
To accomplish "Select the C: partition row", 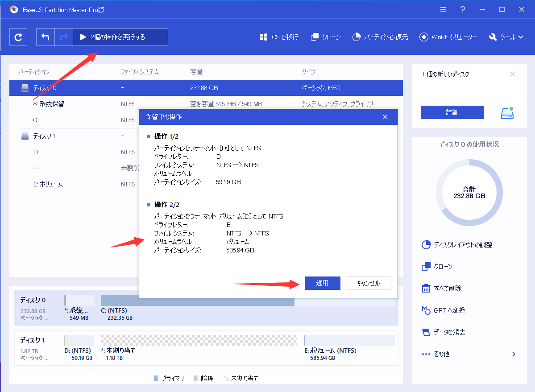I will click(74, 120).
